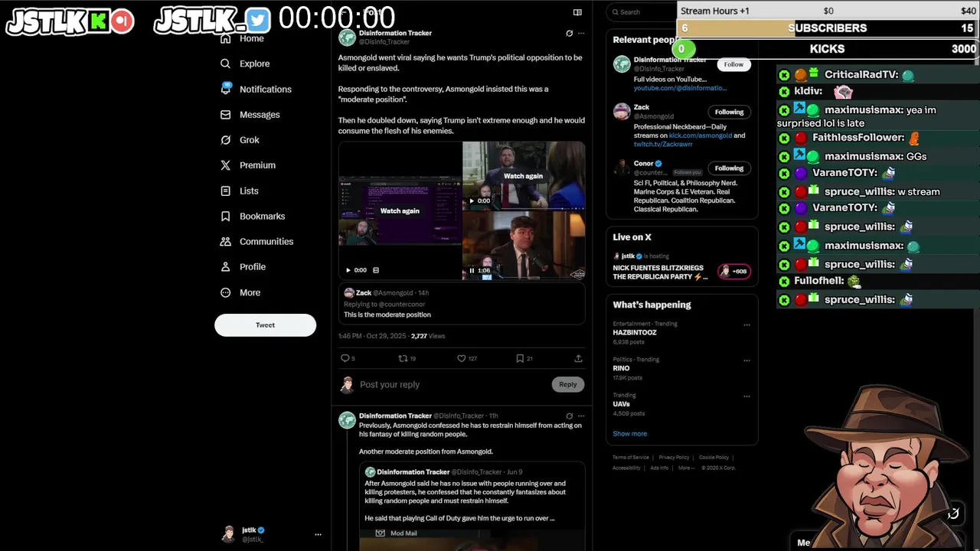Select Communities menu label
This screenshot has width=980, height=551.
266,242
